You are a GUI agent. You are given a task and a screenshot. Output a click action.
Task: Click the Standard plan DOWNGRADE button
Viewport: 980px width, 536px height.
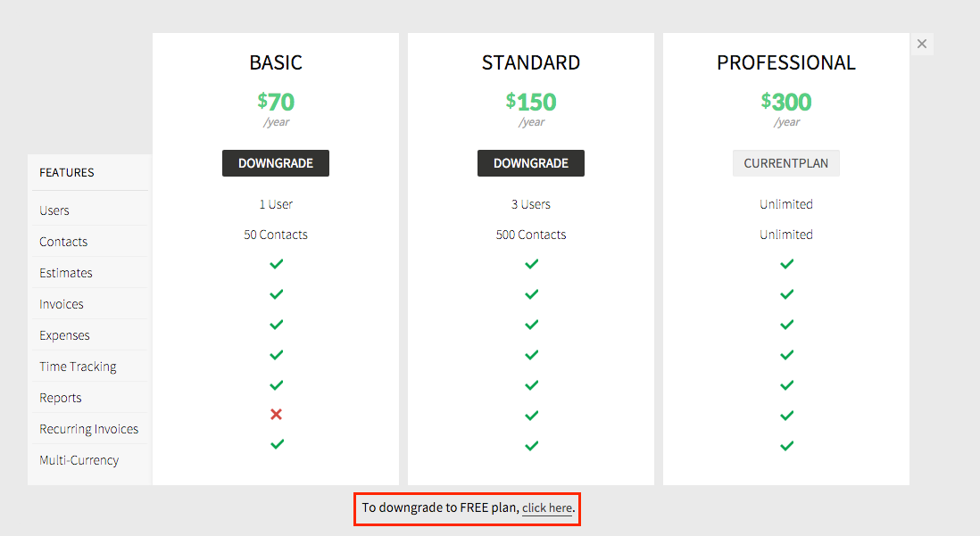click(531, 163)
